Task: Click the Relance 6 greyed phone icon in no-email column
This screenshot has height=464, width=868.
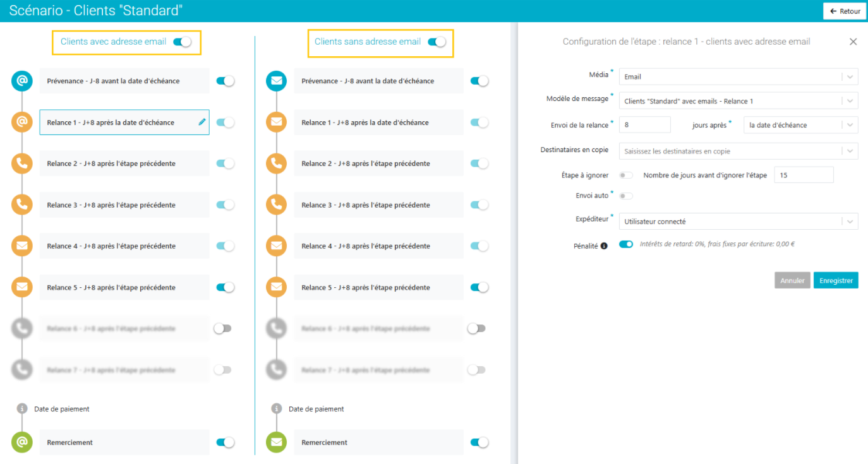Action: [x=277, y=329]
